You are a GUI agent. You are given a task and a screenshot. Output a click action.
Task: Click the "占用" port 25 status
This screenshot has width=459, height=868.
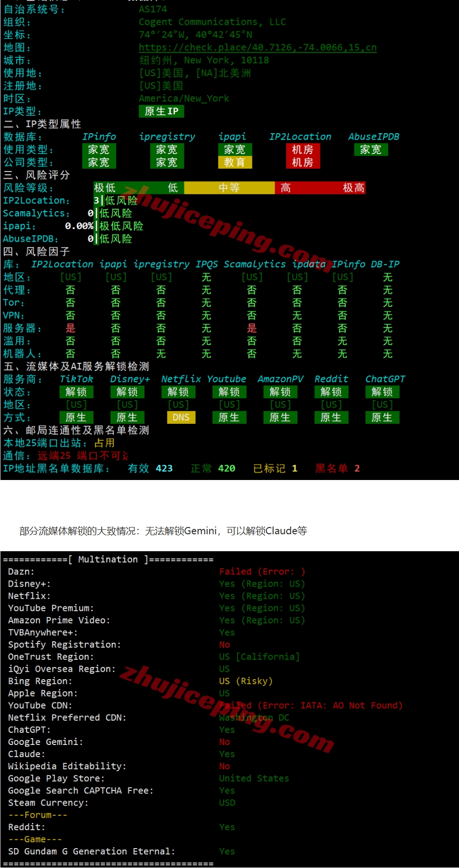(x=105, y=443)
